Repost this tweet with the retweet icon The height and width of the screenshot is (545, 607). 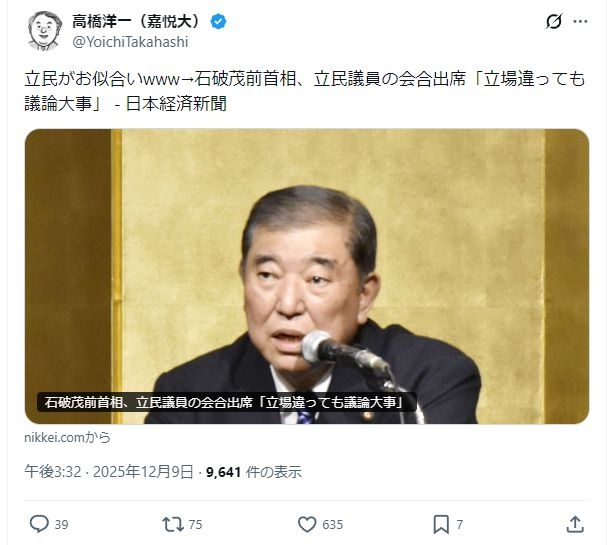pos(173,524)
